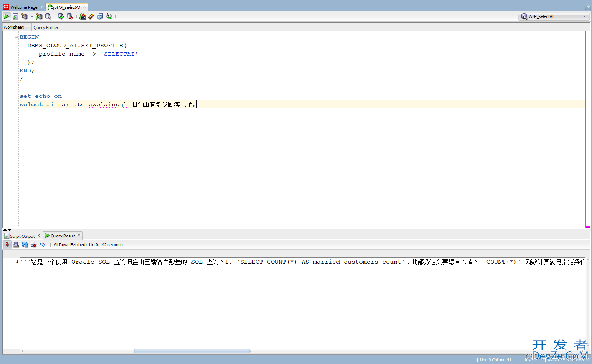592x364 pixels.
Task: Click the splitter collapse arrows above results
Action: [x=7, y=229]
